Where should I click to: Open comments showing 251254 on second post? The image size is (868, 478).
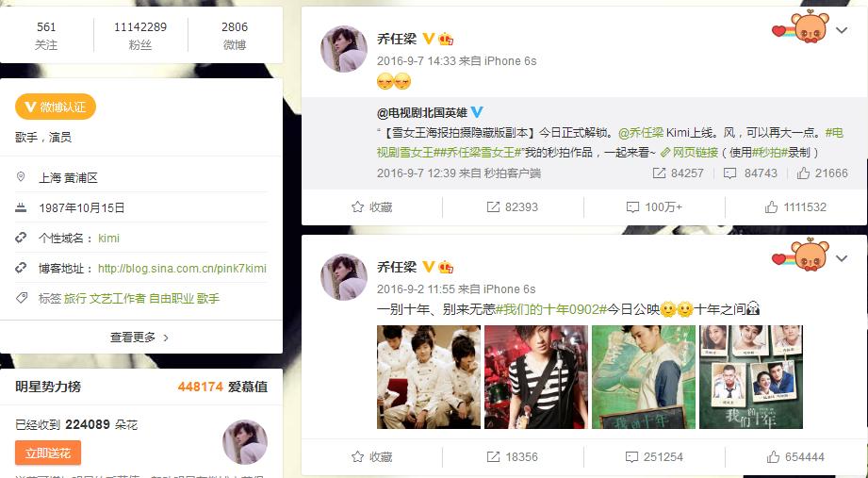(x=654, y=457)
